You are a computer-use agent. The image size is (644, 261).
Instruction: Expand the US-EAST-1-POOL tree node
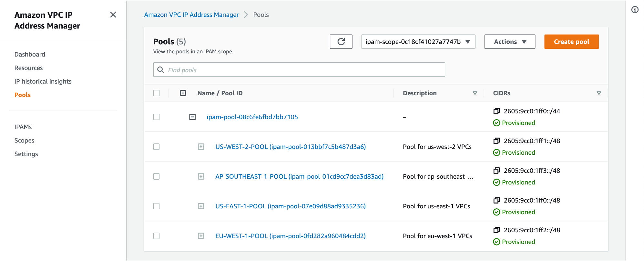coord(201,206)
